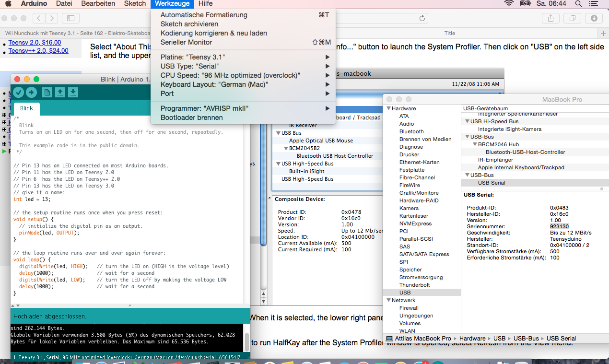
Task: Click the Arduino Upload arrow icon
Action: point(31,92)
